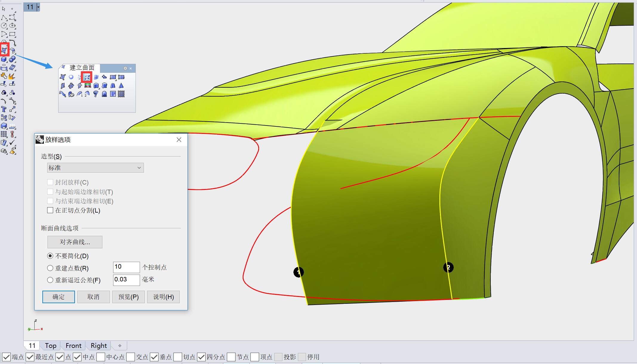Screen dimensions: 637x364
Task: Enable the 在正切点分割 checkbox
Action: [x=50, y=210]
